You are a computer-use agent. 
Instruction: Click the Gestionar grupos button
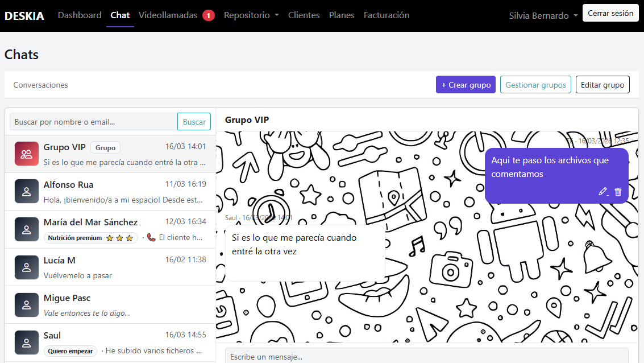[x=535, y=85]
